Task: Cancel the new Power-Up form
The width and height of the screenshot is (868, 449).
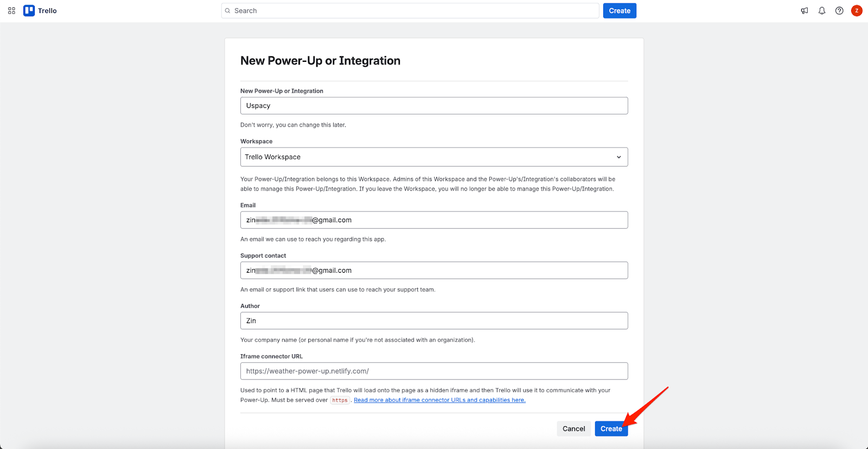Action: click(x=573, y=429)
